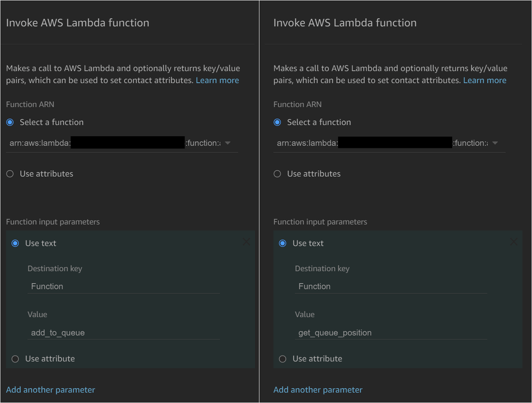Choose 'Use attributes' for the left Function ARN
This screenshot has width=532, height=403.
[x=9, y=173]
